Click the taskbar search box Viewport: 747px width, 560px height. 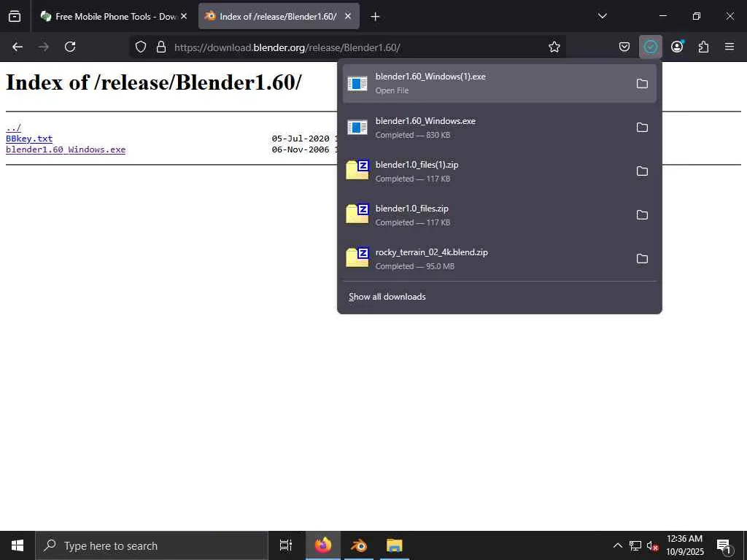152,545
